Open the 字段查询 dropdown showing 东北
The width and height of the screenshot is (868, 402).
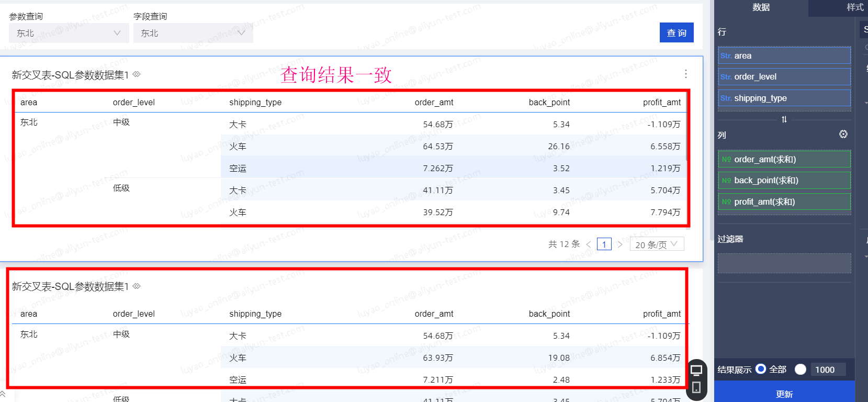coord(193,33)
